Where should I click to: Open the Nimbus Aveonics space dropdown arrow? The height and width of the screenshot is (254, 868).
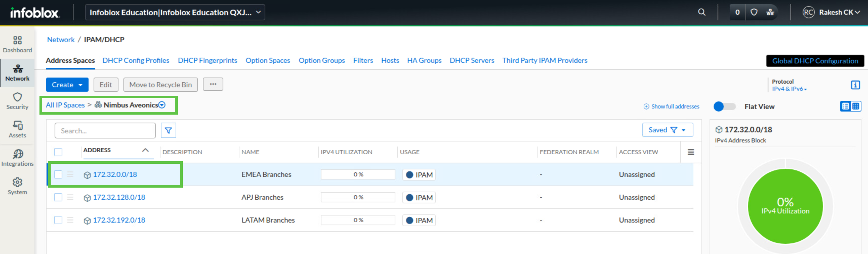point(162,105)
